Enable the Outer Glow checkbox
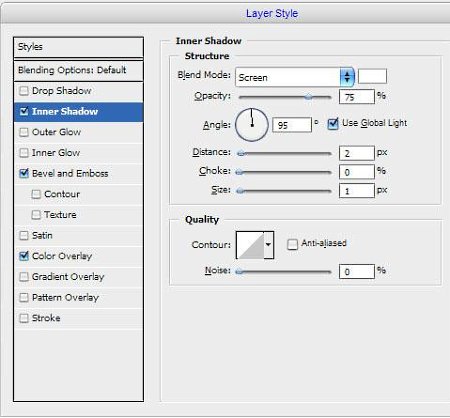 [x=24, y=132]
